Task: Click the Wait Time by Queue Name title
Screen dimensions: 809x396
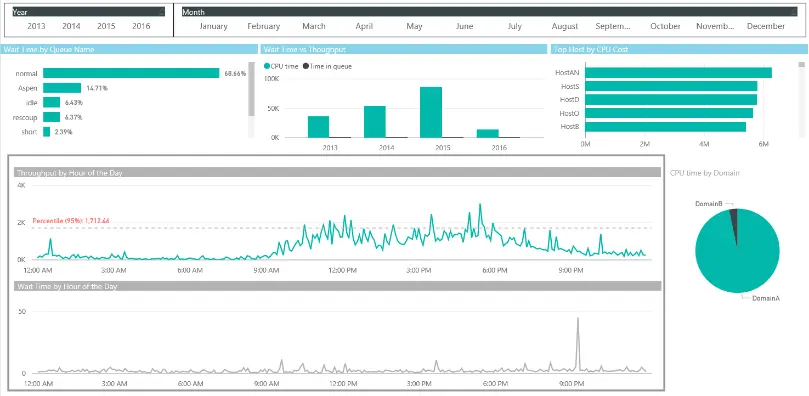Action: coord(49,50)
